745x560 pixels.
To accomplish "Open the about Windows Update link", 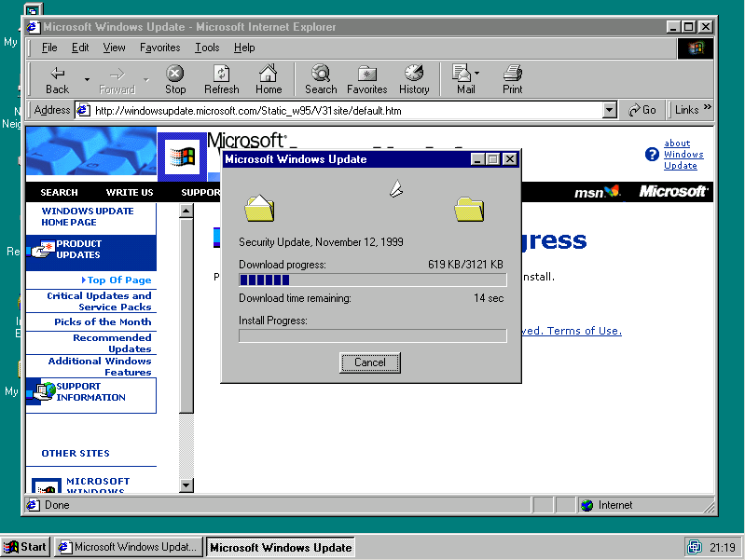I will (x=683, y=155).
